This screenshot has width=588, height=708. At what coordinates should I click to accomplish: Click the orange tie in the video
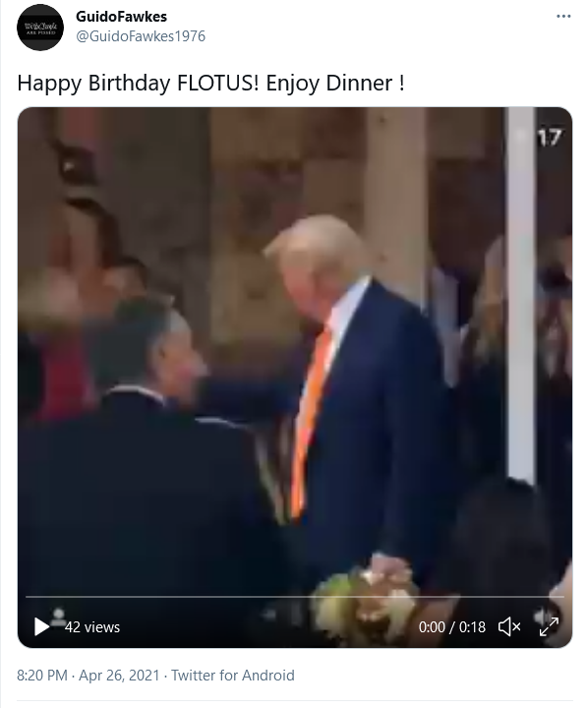click(311, 420)
